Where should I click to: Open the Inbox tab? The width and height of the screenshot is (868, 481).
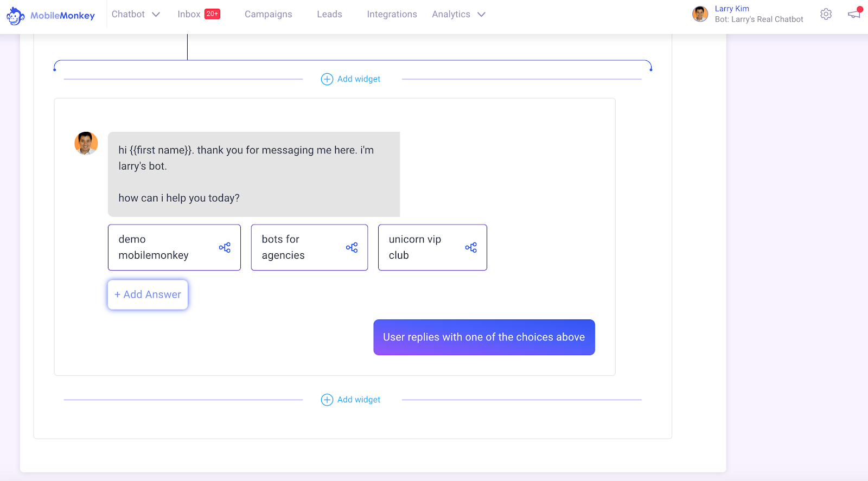coord(189,14)
